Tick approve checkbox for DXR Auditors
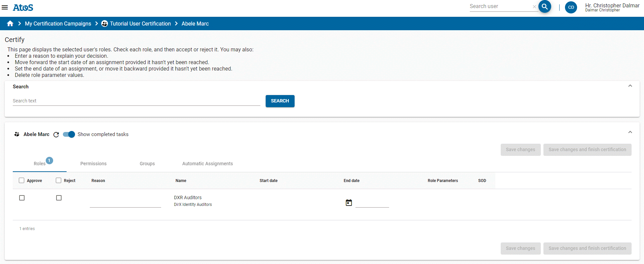This screenshot has height=264, width=644. tap(22, 198)
